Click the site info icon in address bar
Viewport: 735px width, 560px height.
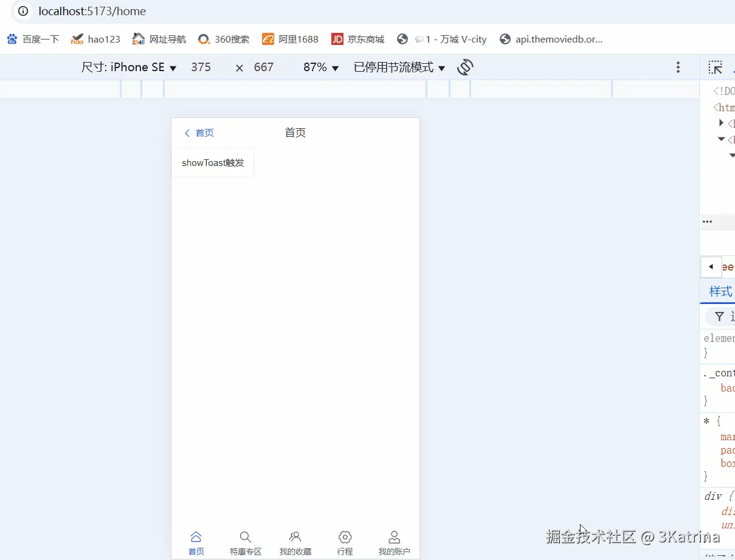click(22, 11)
